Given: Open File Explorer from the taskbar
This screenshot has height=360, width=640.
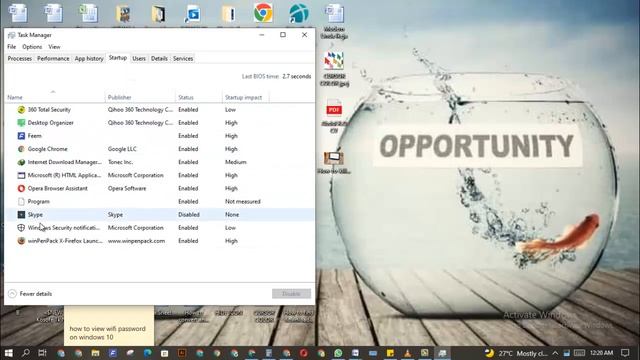Looking at the screenshot, I should coord(96,353).
